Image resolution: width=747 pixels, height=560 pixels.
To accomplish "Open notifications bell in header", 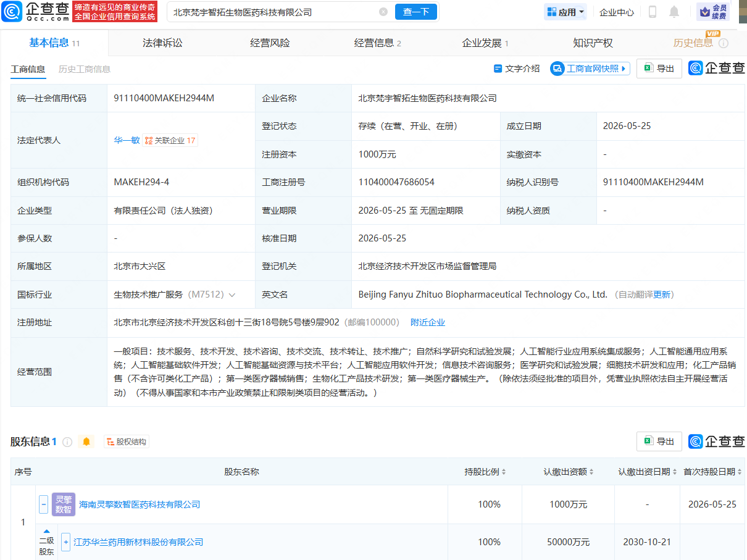I will (674, 12).
